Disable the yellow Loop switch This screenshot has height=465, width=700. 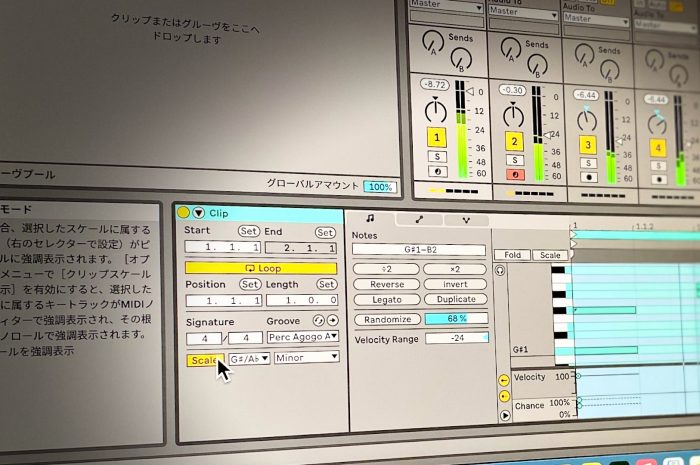(x=261, y=268)
